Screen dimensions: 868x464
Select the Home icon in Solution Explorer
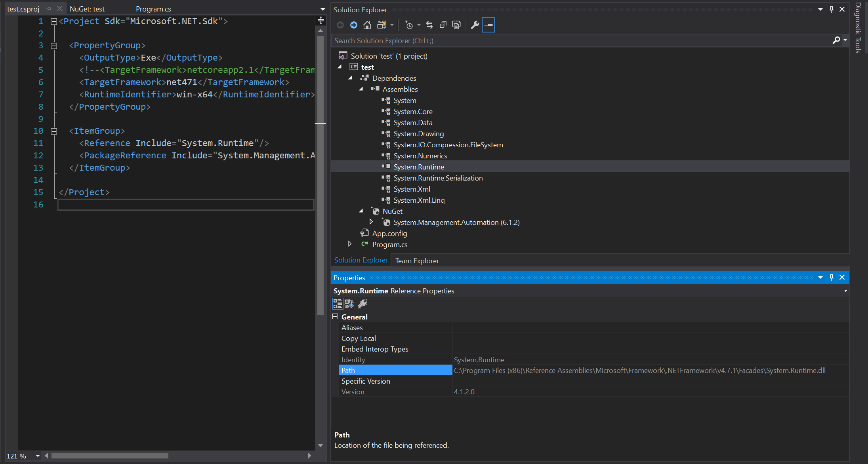click(x=367, y=25)
